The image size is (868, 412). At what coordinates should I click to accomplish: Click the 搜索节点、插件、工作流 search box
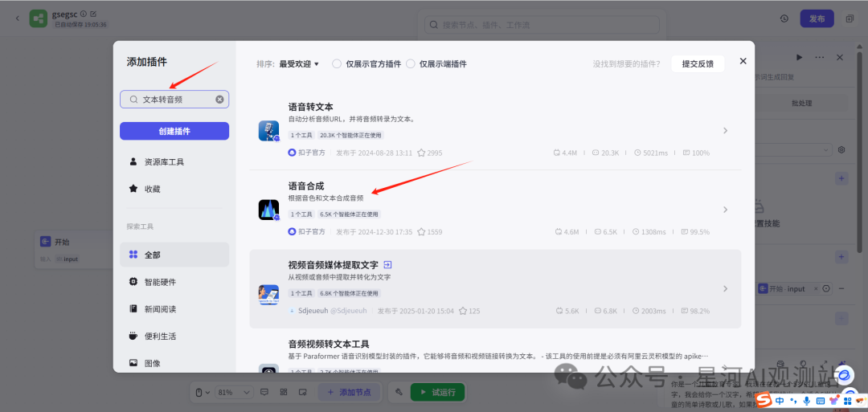pos(542,25)
